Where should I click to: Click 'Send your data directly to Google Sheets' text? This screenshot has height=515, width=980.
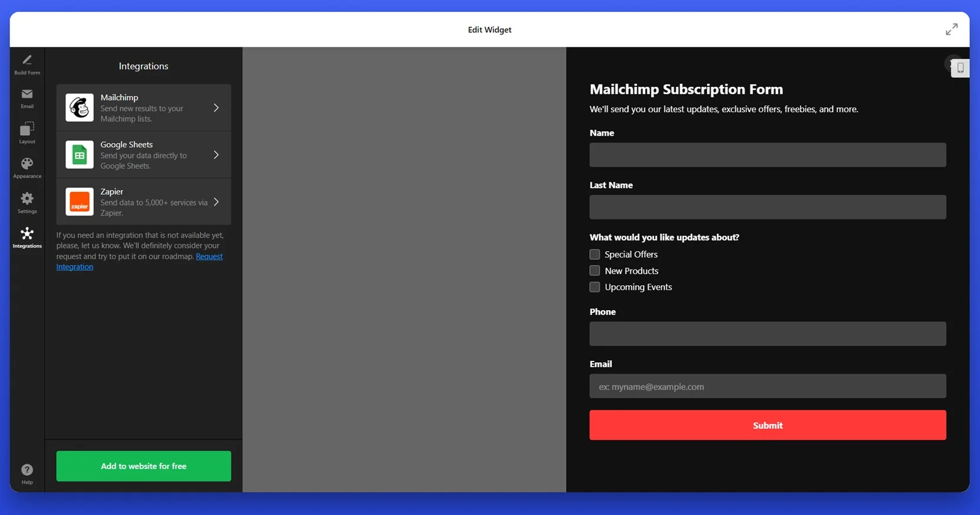click(x=143, y=161)
